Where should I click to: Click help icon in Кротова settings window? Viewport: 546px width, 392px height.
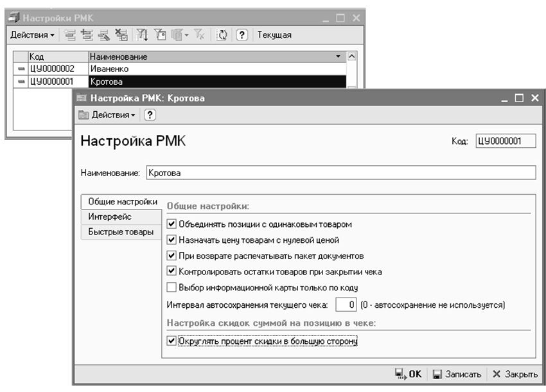[x=150, y=114]
